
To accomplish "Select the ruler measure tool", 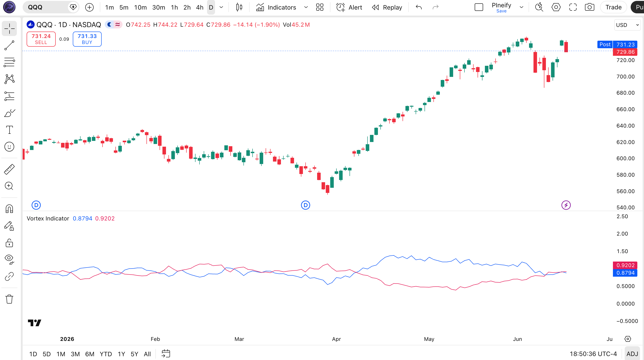I will (9, 170).
